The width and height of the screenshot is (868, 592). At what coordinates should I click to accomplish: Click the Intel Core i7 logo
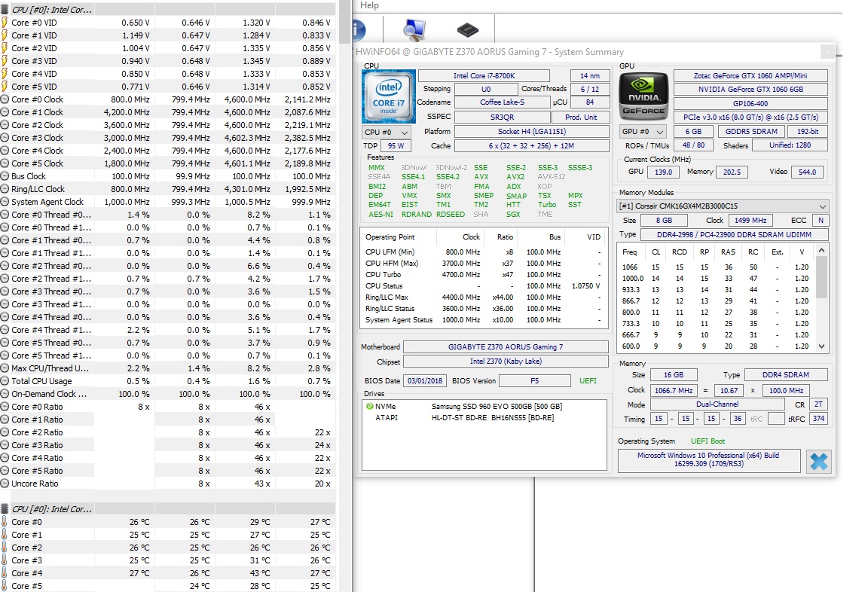tap(389, 96)
